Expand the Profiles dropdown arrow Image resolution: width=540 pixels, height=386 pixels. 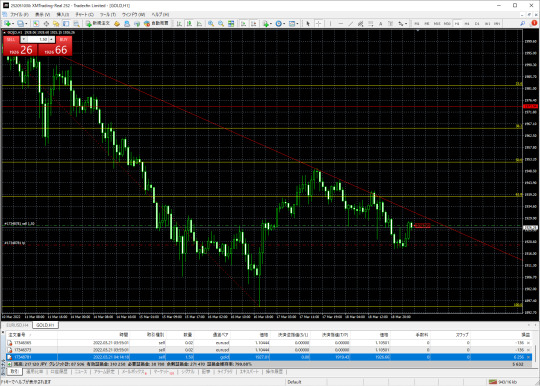tap(27, 23)
